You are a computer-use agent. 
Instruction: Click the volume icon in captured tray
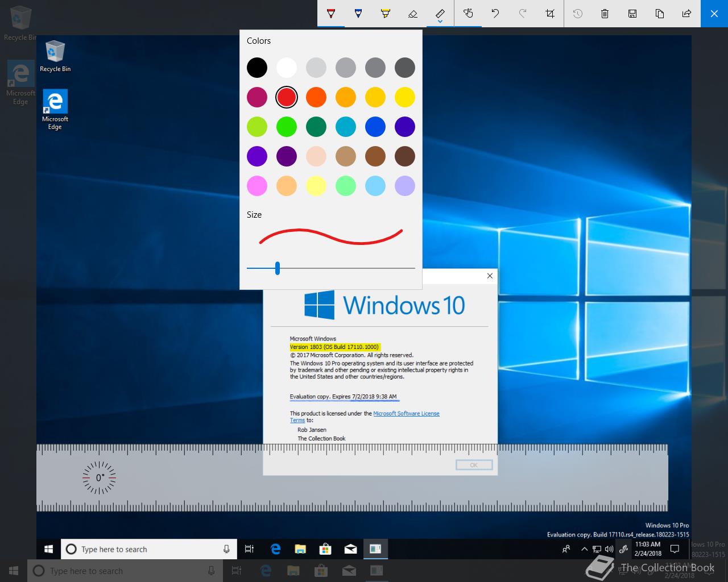click(609, 549)
